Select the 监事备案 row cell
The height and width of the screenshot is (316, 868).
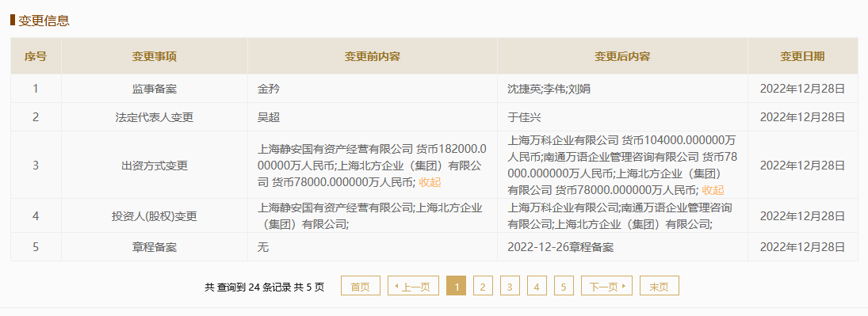[155, 89]
